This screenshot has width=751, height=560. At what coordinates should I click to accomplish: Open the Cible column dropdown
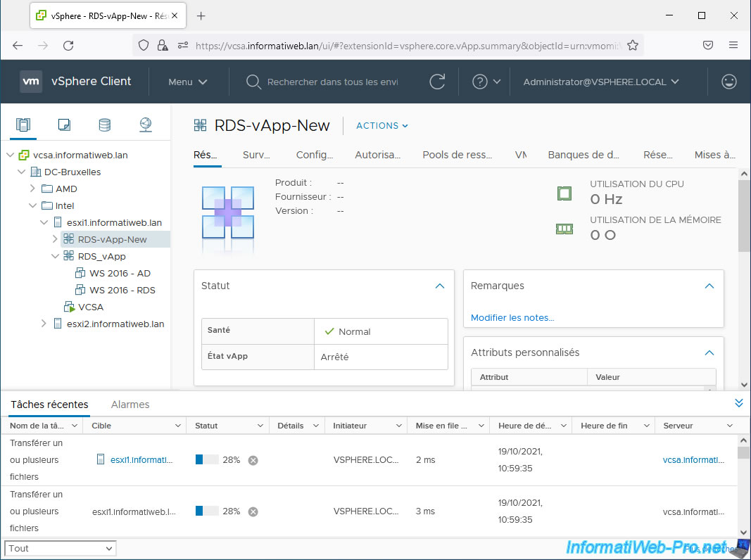point(177,426)
